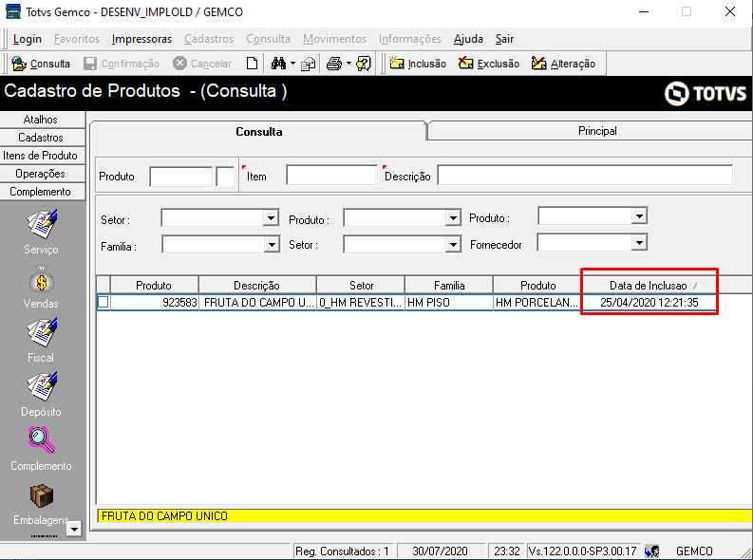Select the HM PORCELAN... cell
This screenshot has height=560, width=753.
537,303
